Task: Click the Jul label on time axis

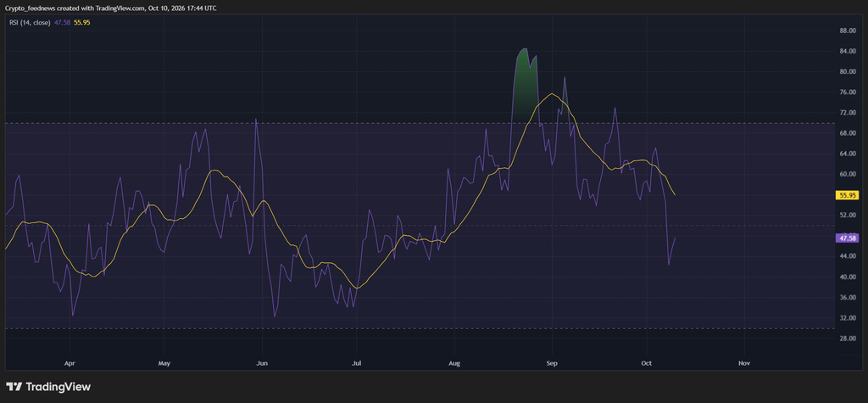Action: [357, 364]
